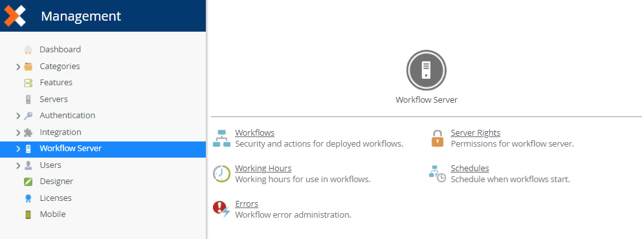
Task: Expand the Workflow Server node chevron
Action: (18, 149)
